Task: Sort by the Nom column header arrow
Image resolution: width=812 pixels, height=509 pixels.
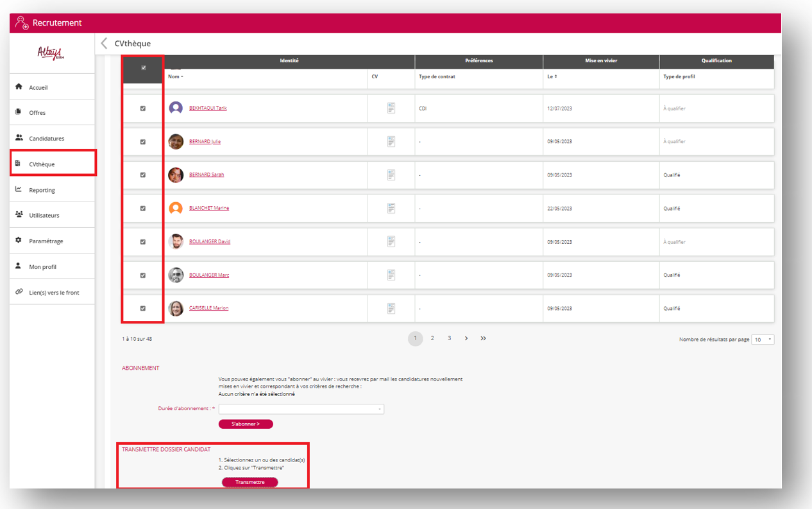Action: pos(182,77)
